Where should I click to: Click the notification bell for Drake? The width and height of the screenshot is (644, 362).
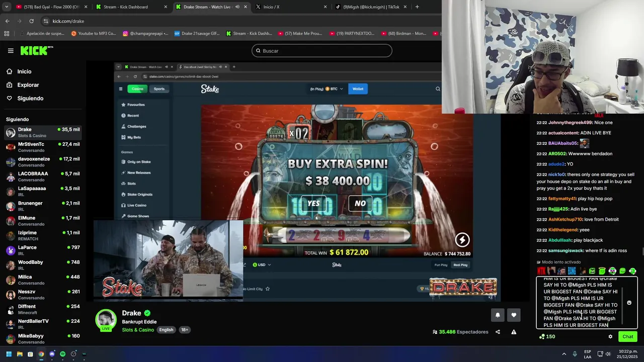click(x=498, y=315)
